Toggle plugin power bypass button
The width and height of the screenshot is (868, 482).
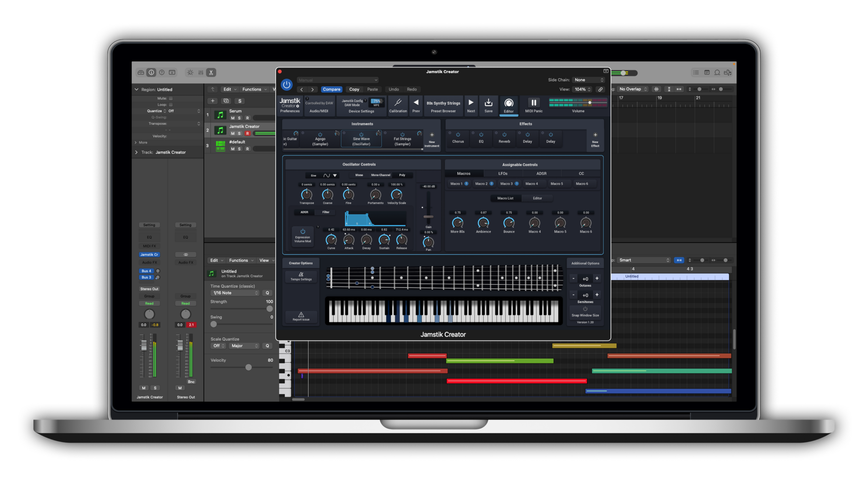(286, 85)
